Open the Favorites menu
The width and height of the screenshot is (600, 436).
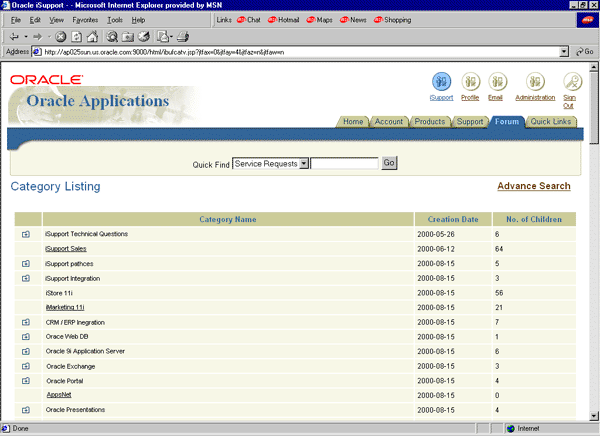coord(85,19)
